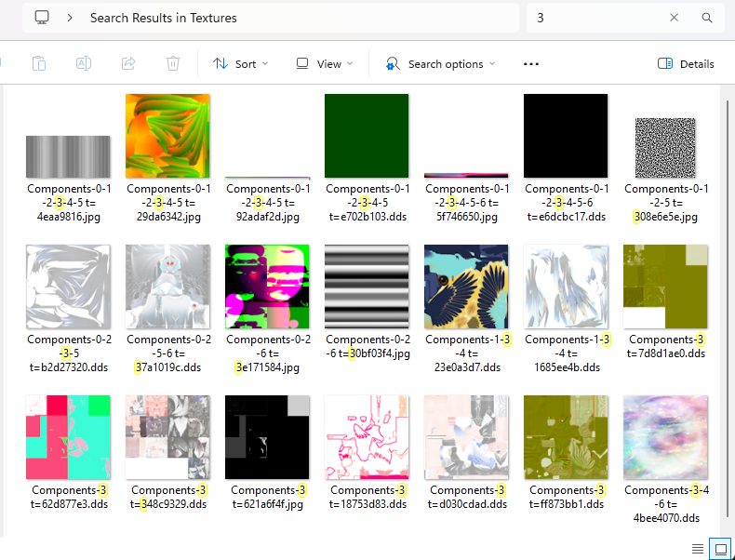Select the thumbnail d030cdad.dds
Screen dimensions: 735x560
tap(466, 437)
